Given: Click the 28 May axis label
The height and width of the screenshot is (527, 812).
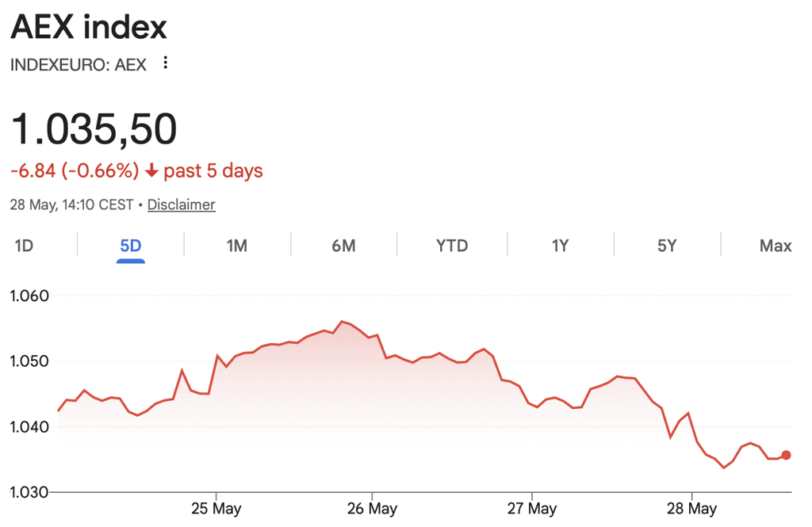Looking at the screenshot, I should (691, 508).
